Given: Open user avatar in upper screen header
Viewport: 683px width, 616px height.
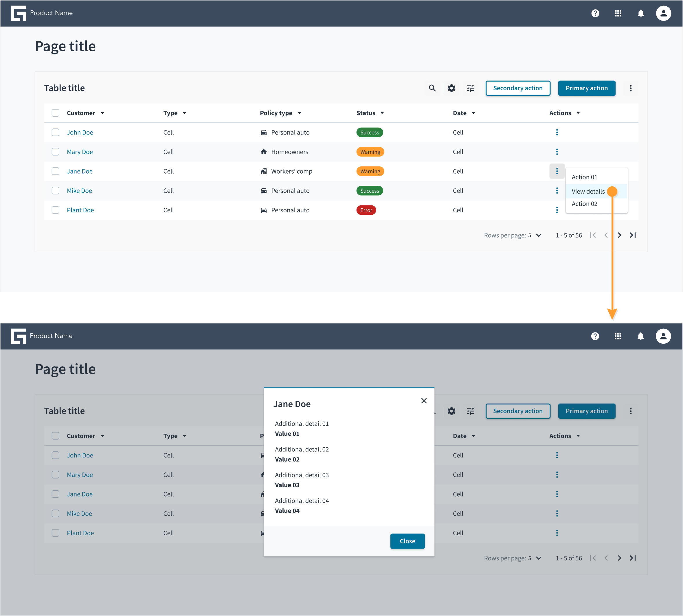Looking at the screenshot, I should tap(663, 13).
